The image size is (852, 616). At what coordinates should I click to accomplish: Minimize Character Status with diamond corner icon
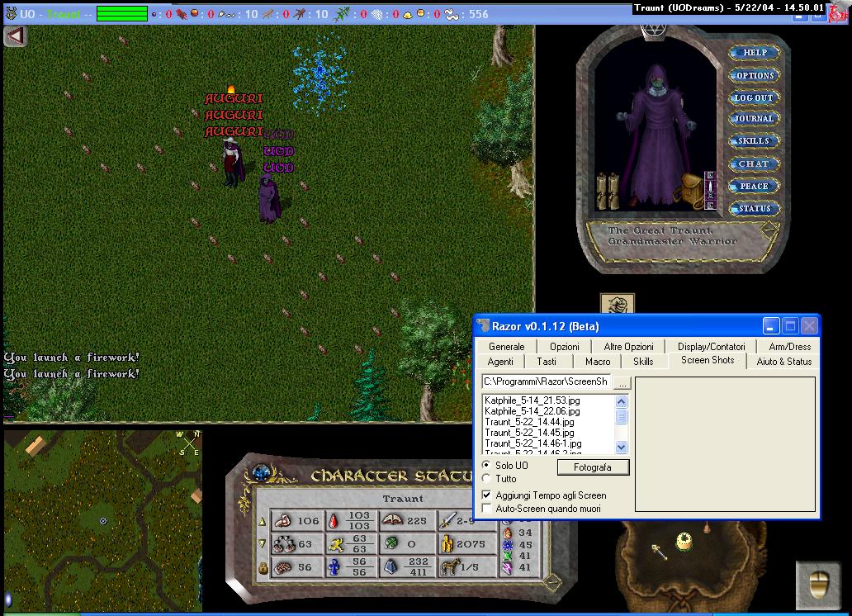click(x=552, y=582)
